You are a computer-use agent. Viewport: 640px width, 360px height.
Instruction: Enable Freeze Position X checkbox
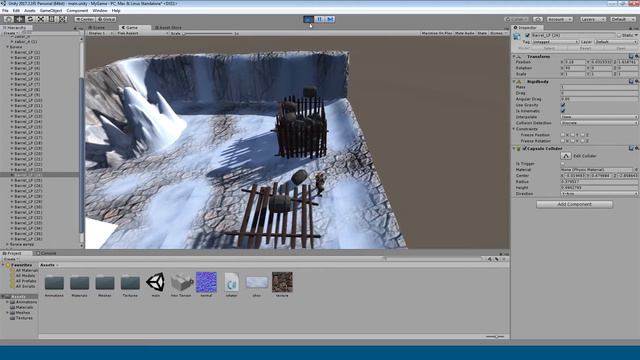coord(563,135)
